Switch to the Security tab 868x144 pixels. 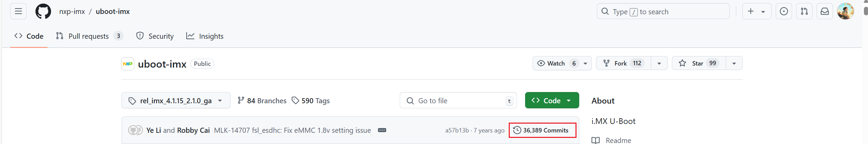coord(155,36)
